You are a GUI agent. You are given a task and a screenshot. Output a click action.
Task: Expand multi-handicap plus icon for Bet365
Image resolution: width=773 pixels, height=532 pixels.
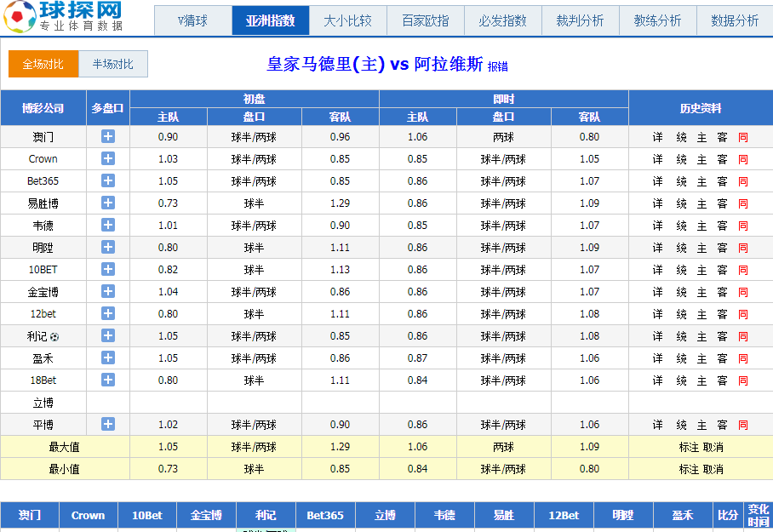[108, 181]
